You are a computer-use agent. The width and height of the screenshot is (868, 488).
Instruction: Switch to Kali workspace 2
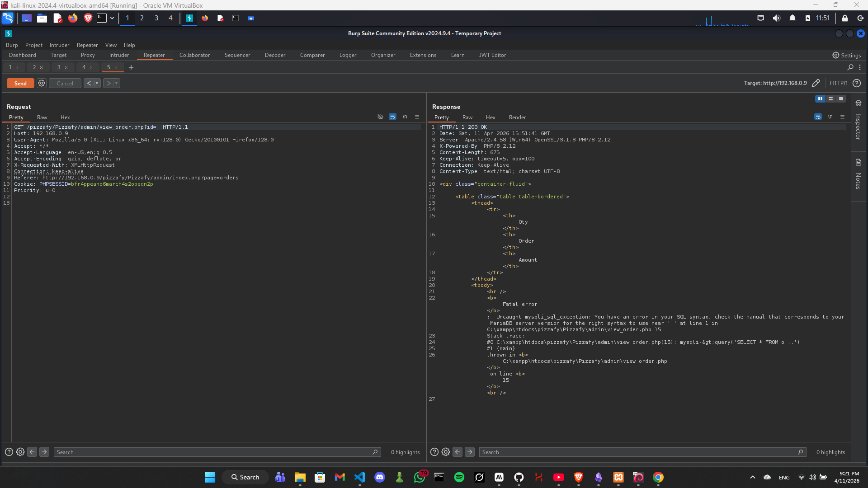[x=142, y=18]
